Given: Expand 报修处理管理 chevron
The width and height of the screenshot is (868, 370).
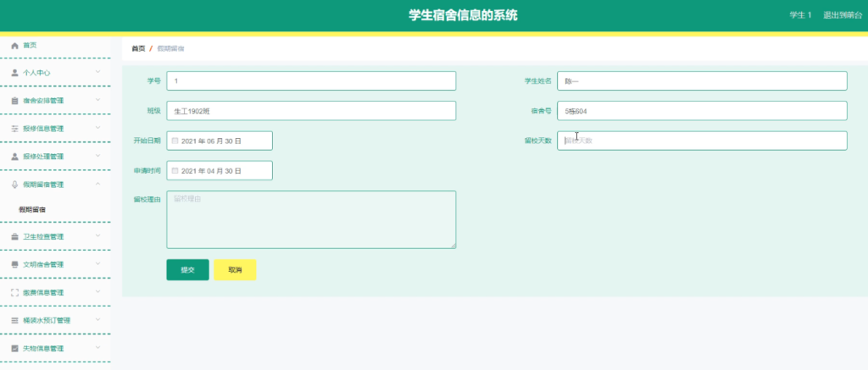Looking at the screenshot, I should (x=98, y=156).
